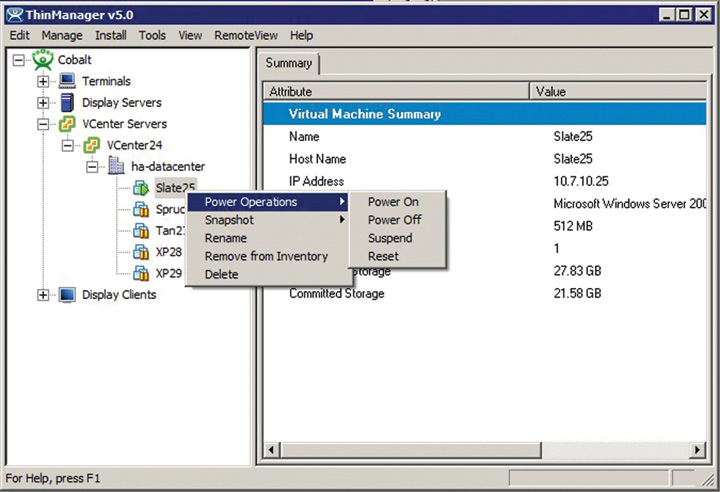720x492 pixels.
Task: Choose Reset from power submenu
Action: pyautogui.click(x=397, y=256)
